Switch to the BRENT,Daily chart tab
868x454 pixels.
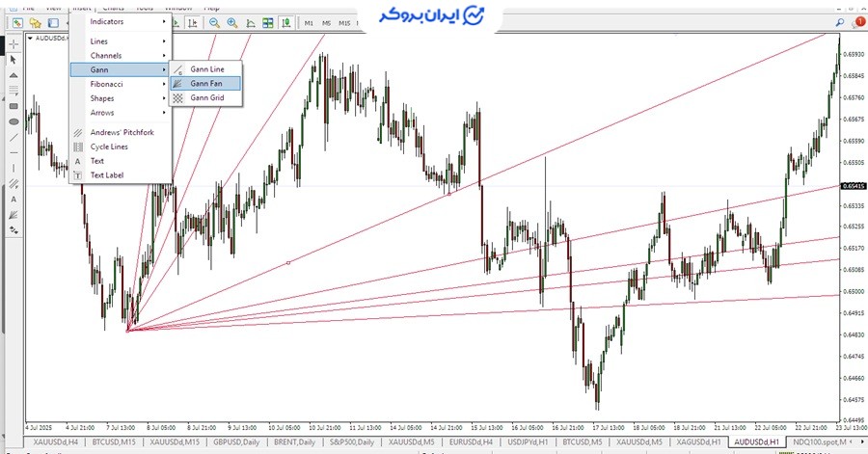[294, 442]
